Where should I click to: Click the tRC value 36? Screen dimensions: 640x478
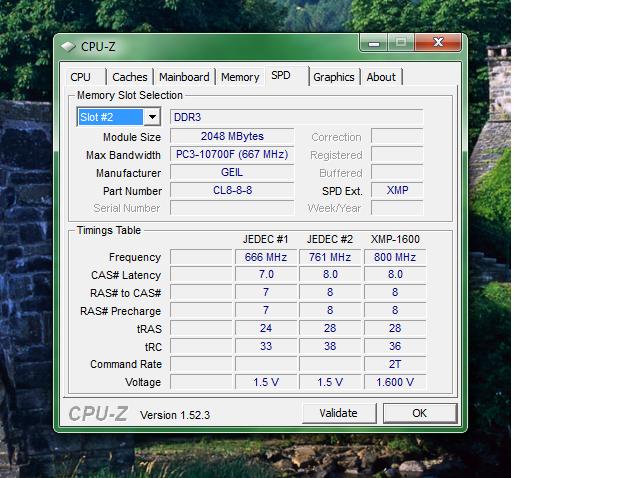click(x=395, y=346)
